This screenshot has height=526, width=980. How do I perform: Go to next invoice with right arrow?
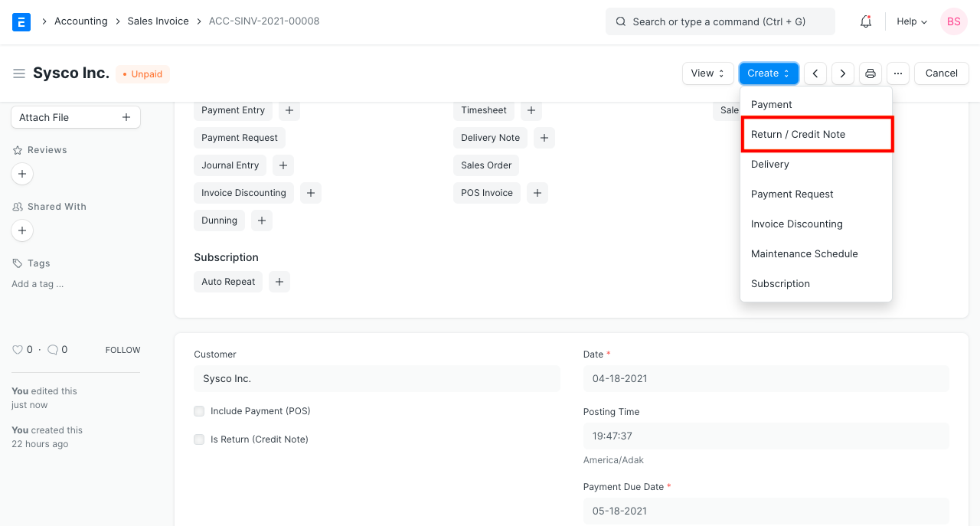pos(843,74)
